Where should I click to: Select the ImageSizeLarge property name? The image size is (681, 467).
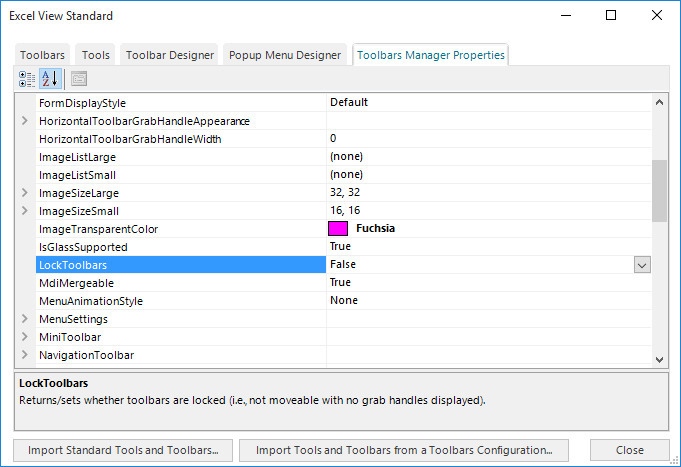click(x=79, y=193)
